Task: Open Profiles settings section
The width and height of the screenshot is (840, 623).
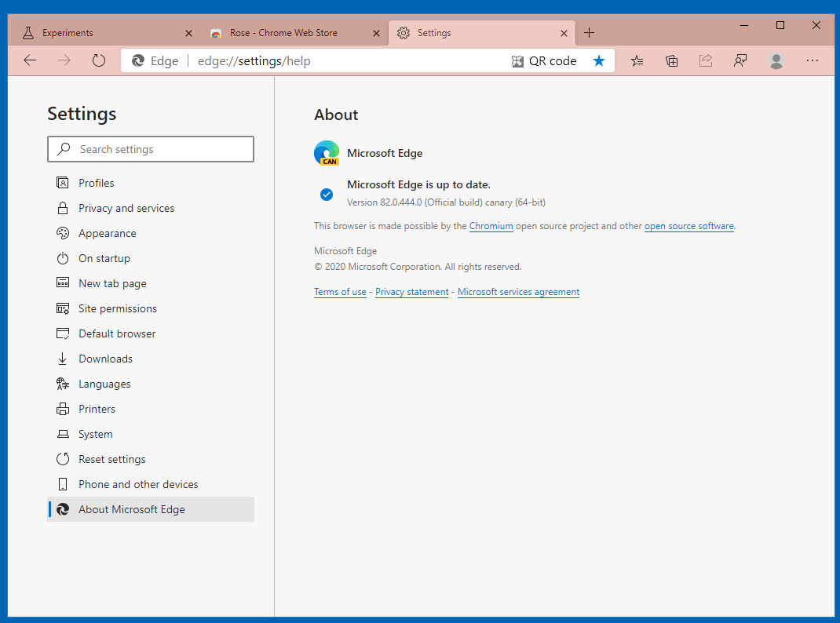Action: click(x=151, y=183)
